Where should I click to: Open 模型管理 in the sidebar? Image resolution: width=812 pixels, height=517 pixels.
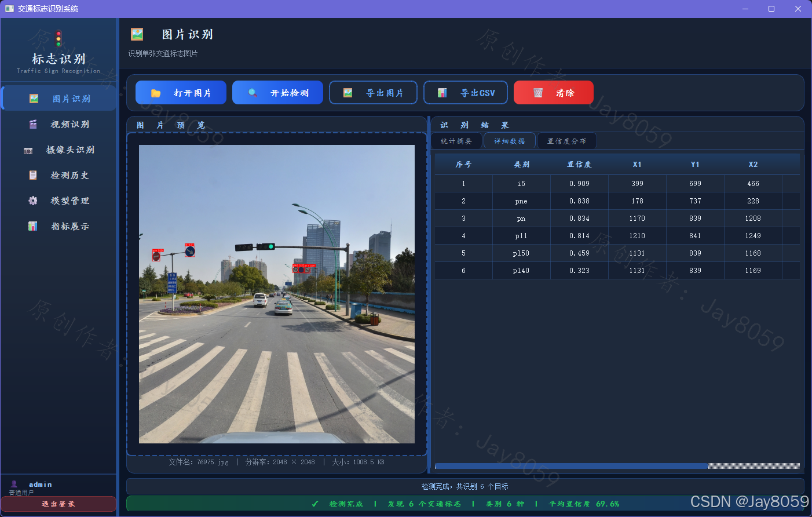59,201
